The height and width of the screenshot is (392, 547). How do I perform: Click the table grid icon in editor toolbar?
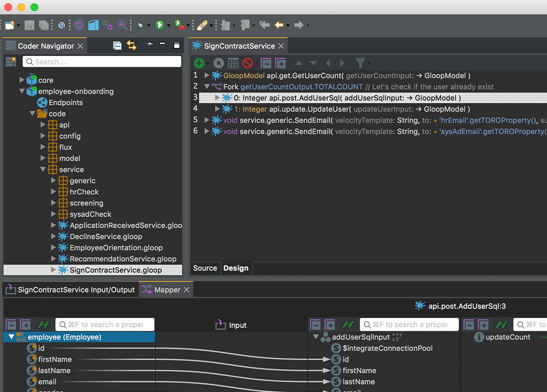(233, 63)
